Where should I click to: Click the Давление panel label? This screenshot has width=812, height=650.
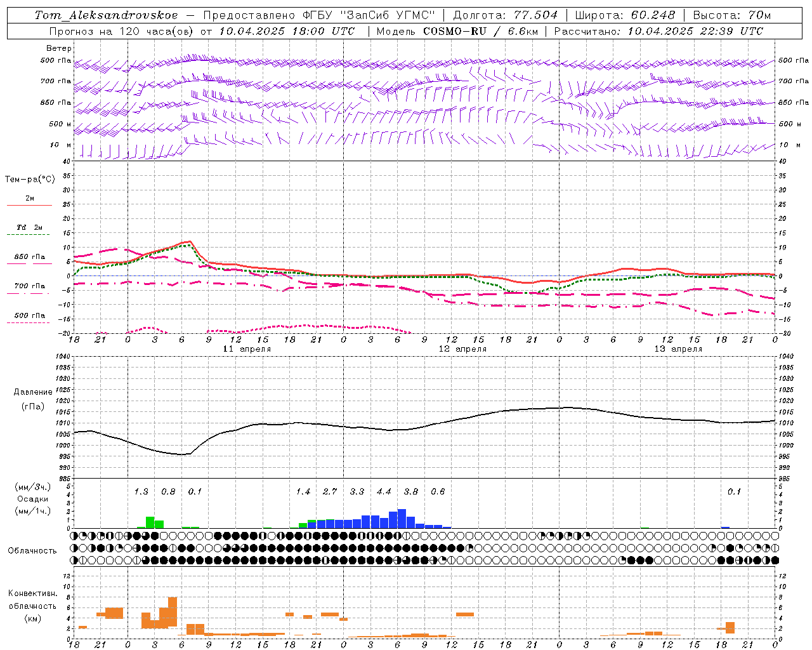[33, 392]
